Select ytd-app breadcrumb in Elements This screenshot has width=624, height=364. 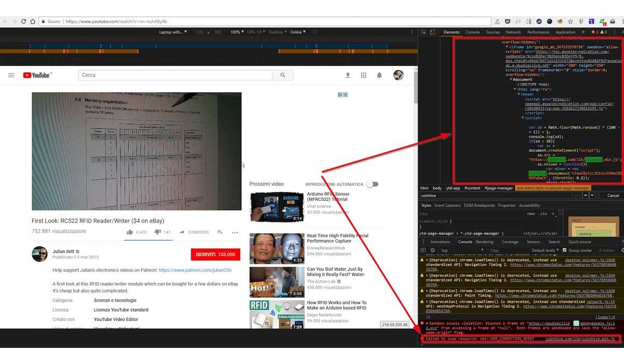pos(453,188)
